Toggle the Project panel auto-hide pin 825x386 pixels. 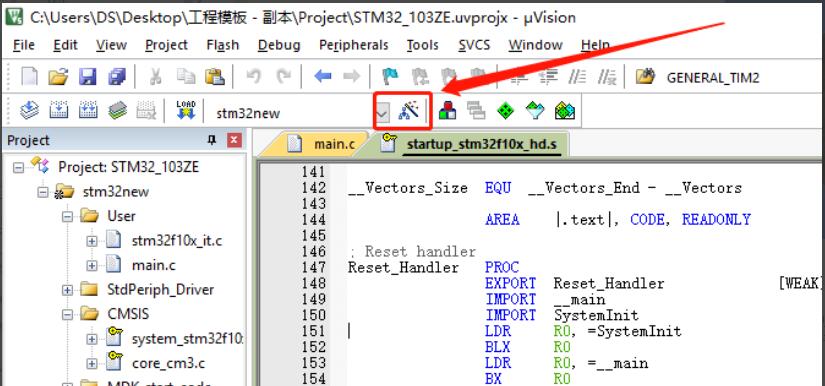(x=212, y=140)
